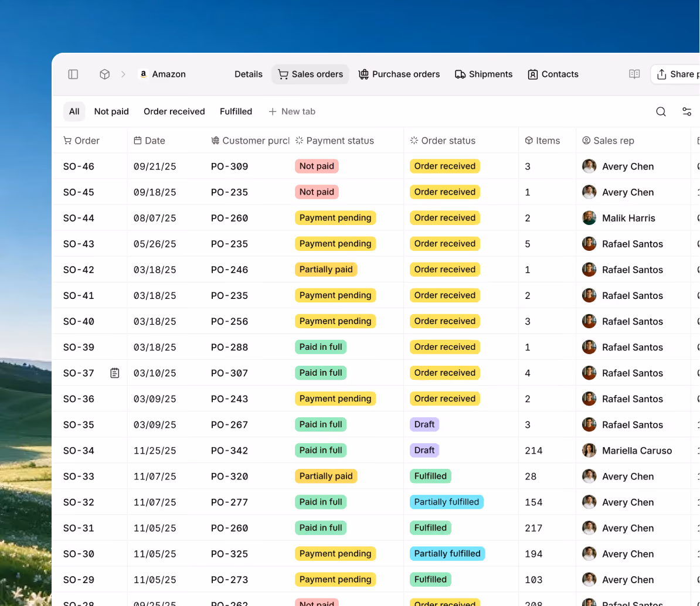
Task: Click the plus icon beside New tab
Action: tap(273, 111)
